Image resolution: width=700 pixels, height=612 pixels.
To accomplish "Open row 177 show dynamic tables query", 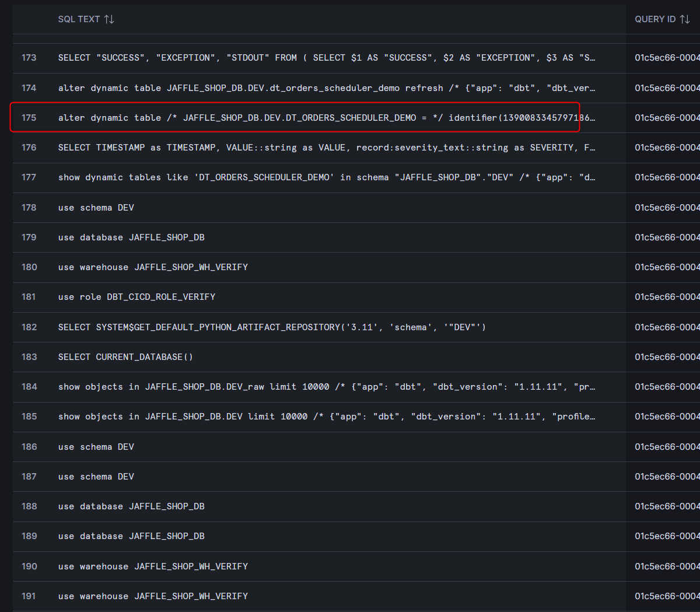I will (x=327, y=177).
